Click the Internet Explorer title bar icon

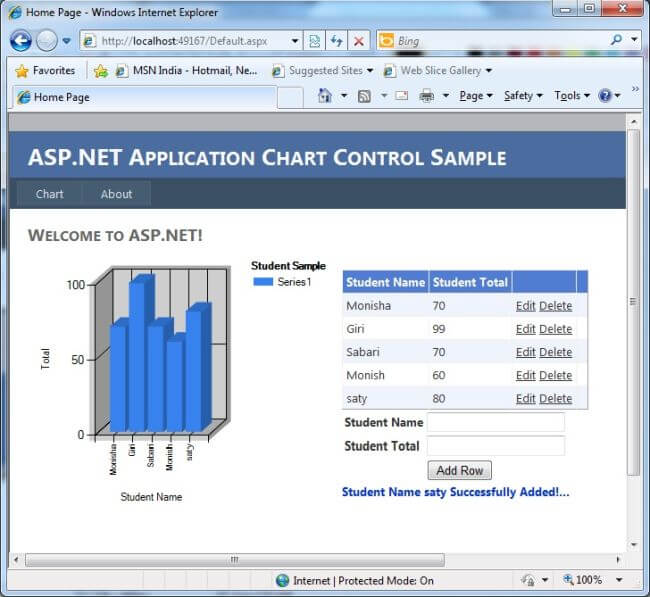[x=15, y=12]
